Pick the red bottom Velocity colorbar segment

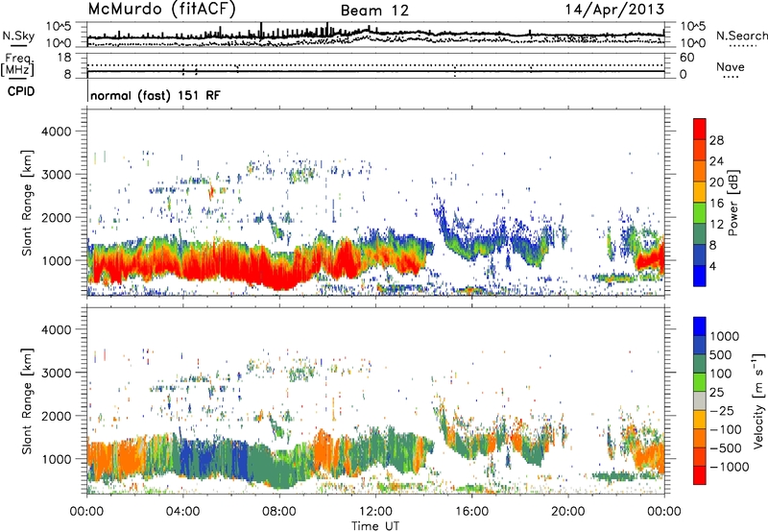click(x=700, y=475)
